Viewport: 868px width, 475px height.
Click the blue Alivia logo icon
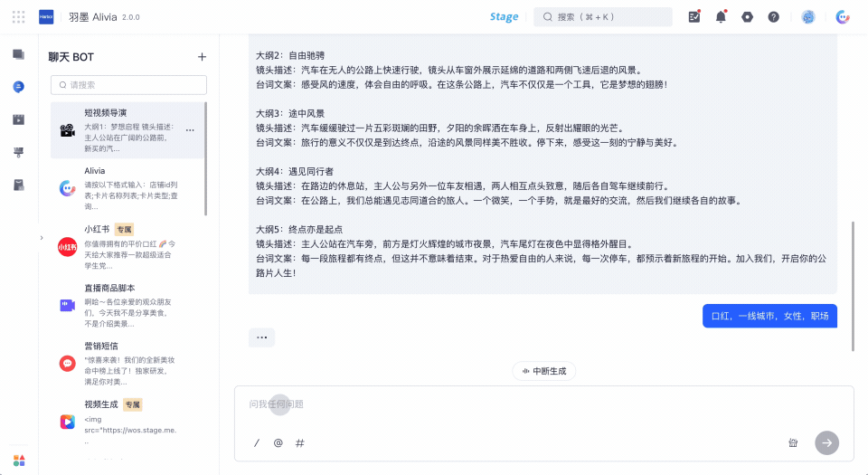[46, 16]
